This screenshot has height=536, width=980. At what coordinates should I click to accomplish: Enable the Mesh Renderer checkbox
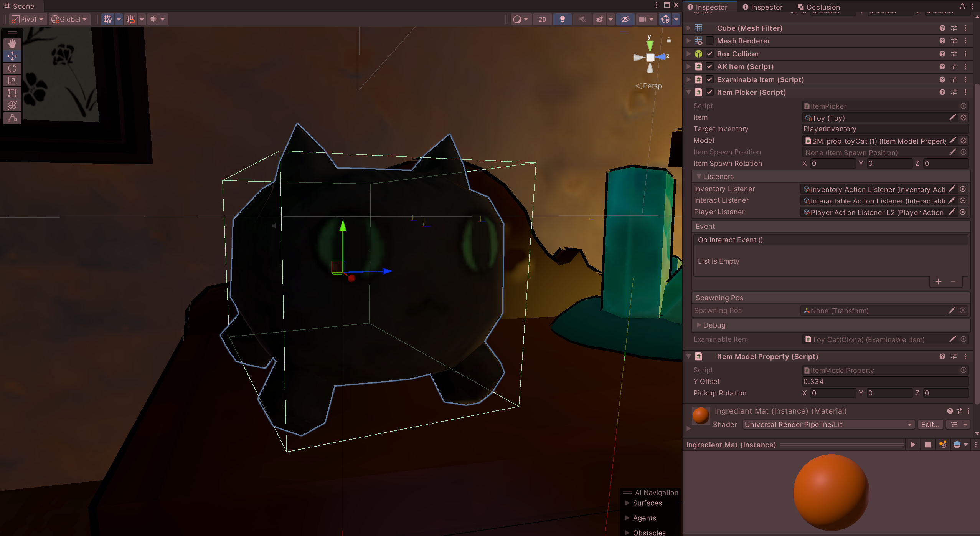(x=709, y=41)
